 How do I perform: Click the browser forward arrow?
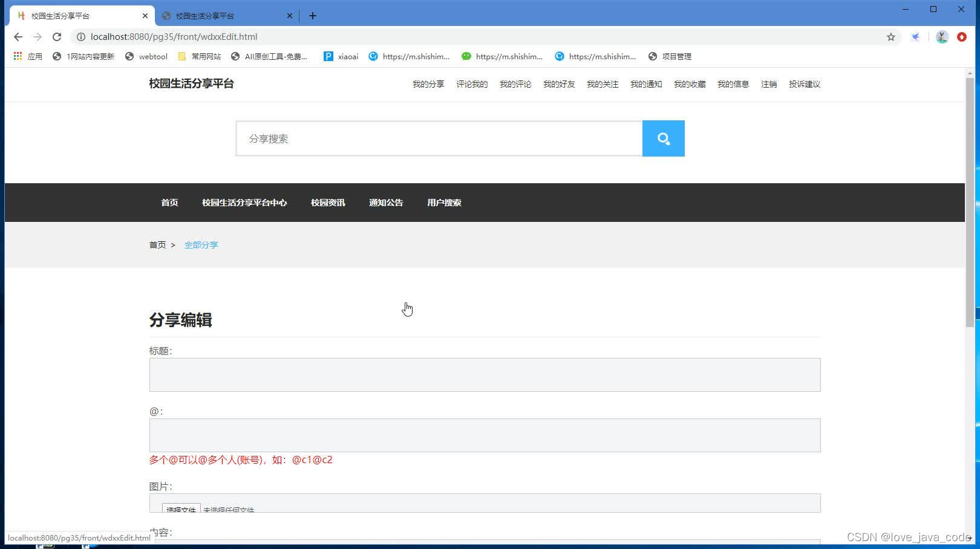tap(38, 37)
